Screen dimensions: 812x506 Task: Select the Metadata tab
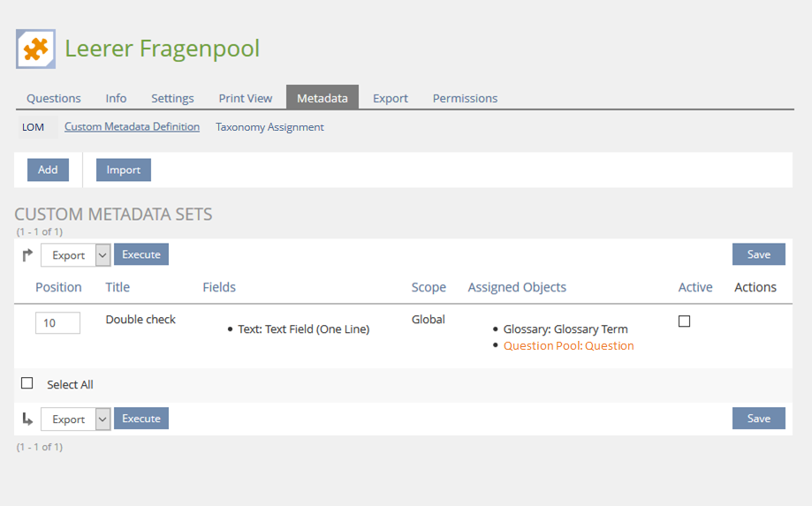[x=323, y=97]
